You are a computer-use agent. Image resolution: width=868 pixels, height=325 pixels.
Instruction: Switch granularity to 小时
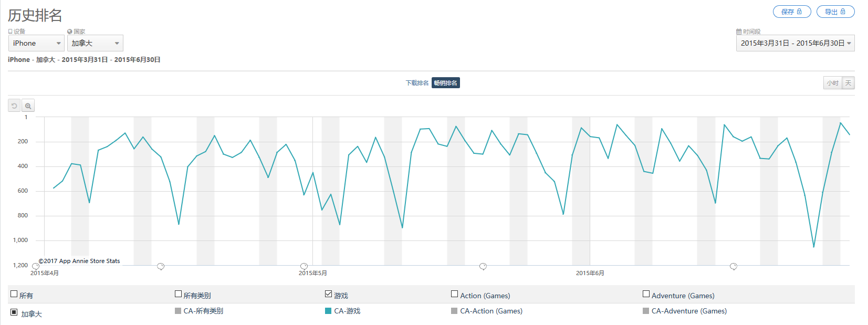pos(832,83)
